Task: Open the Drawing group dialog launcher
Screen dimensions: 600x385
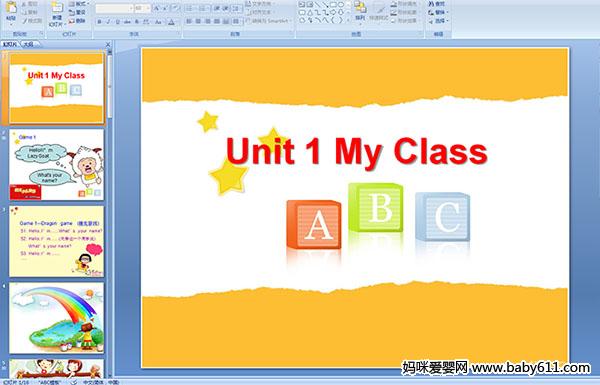Action: [421, 34]
